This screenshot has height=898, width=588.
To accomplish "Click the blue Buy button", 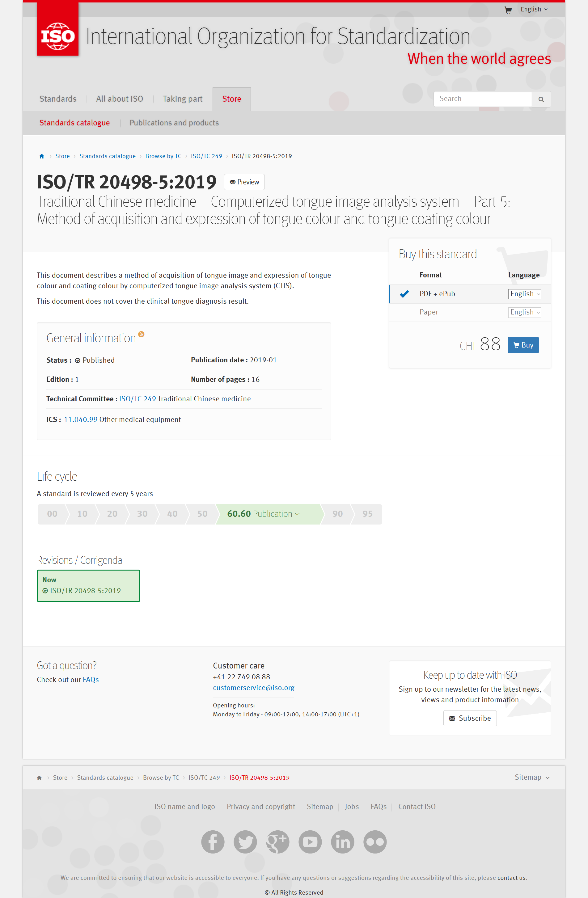I will point(523,345).
